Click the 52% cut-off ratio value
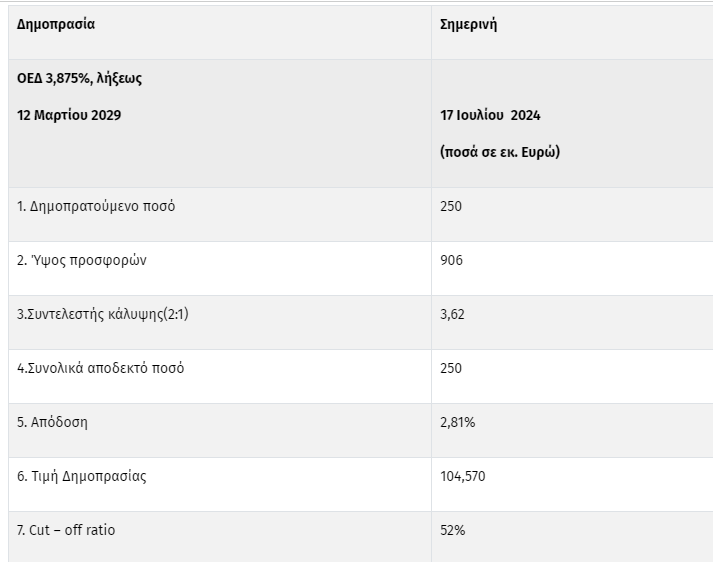This screenshot has width=713, height=562. (x=453, y=530)
